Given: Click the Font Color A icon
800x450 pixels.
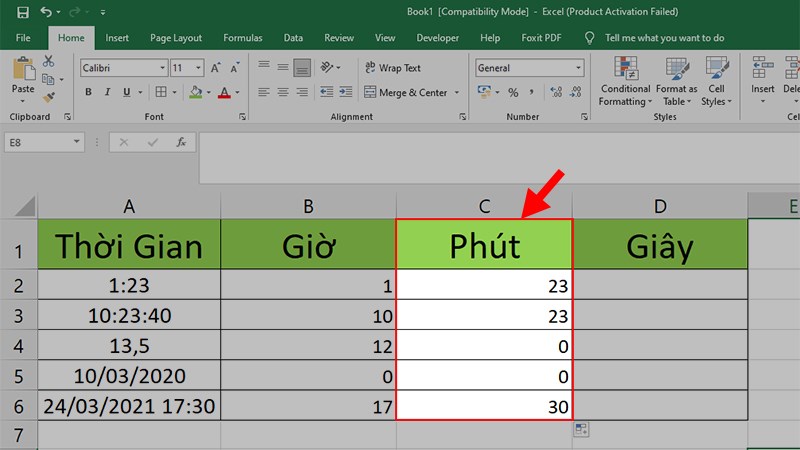Looking at the screenshot, I should tap(224, 92).
